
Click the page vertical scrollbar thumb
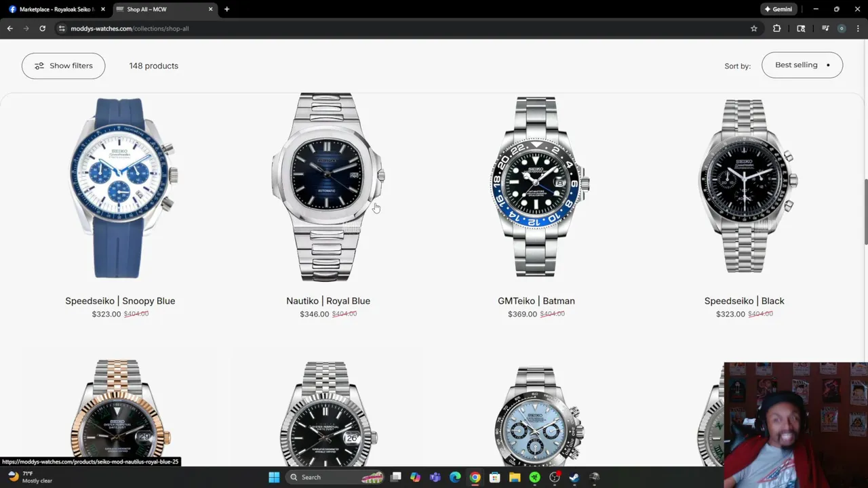point(865,211)
